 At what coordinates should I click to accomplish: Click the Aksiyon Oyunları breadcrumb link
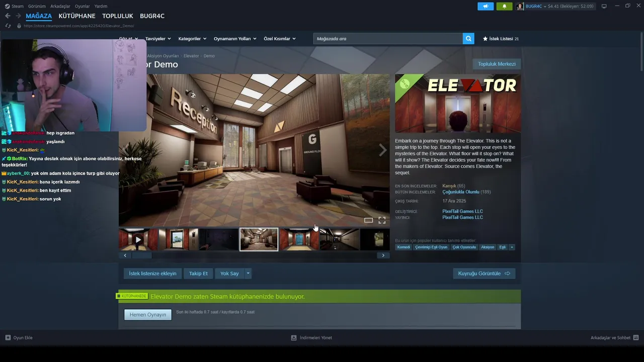point(163,56)
